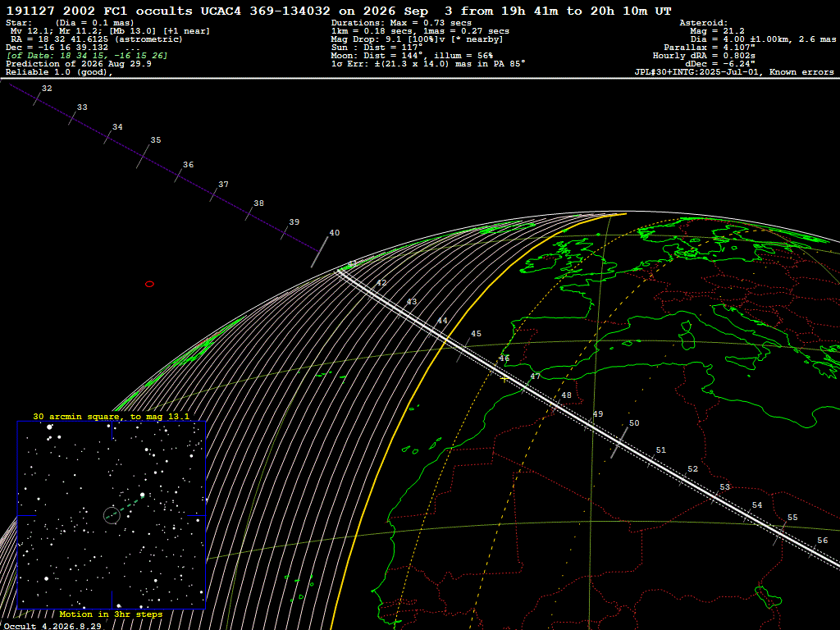Click the 'Motion in 3hr steps' caption

tap(111, 614)
